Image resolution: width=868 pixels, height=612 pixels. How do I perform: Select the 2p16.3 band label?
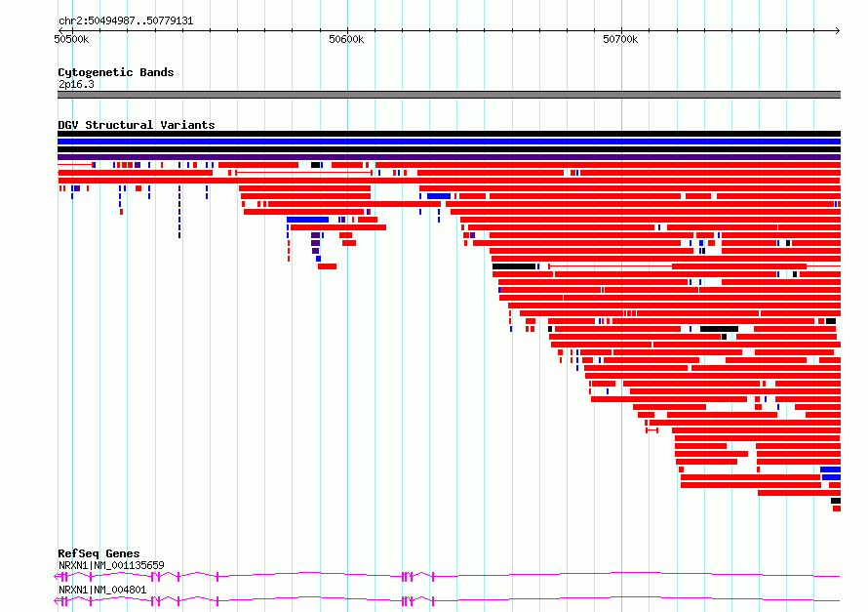76,84
